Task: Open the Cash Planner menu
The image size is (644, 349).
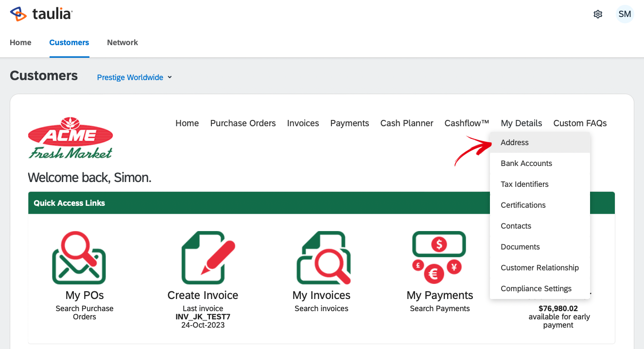Action: [x=407, y=123]
